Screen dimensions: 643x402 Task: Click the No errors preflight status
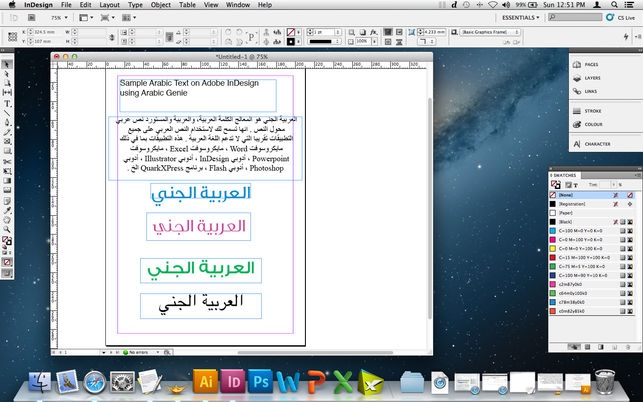tap(135, 352)
